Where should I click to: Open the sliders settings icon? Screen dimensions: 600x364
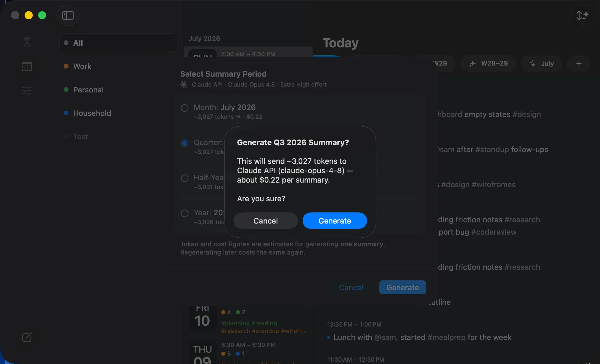click(x=27, y=90)
